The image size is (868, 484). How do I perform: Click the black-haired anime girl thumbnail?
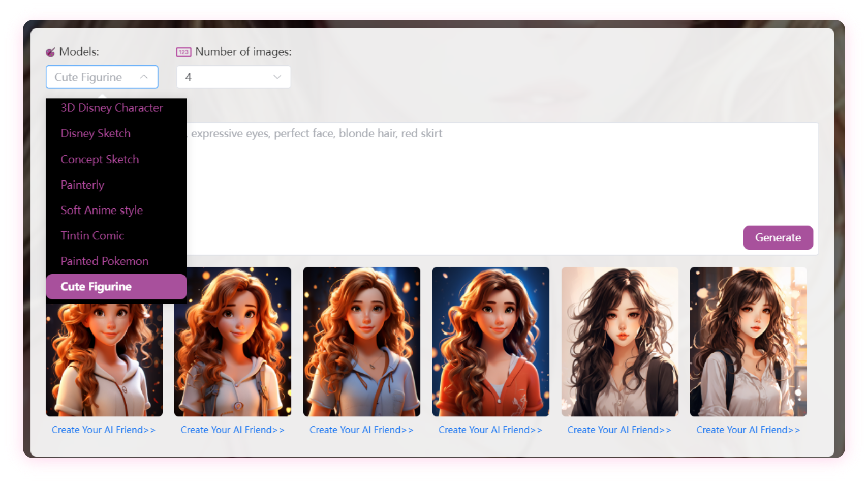tap(619, 341)
